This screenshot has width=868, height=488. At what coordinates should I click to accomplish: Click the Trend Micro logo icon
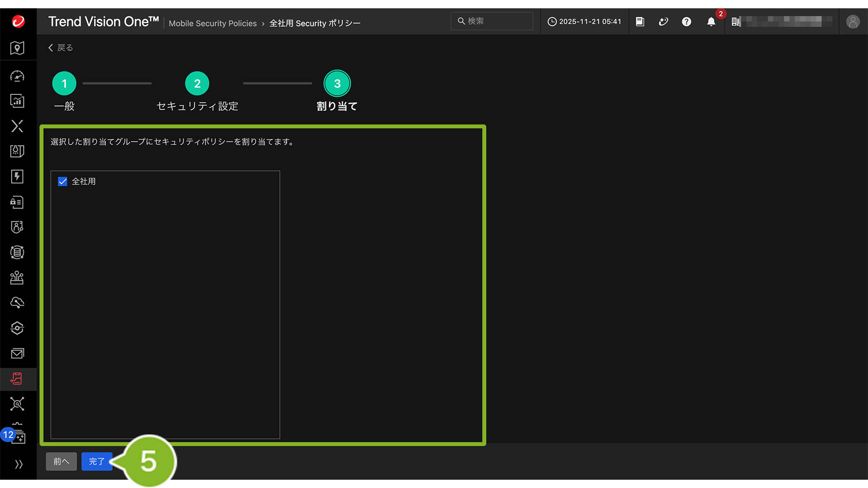tap(18, 21)
